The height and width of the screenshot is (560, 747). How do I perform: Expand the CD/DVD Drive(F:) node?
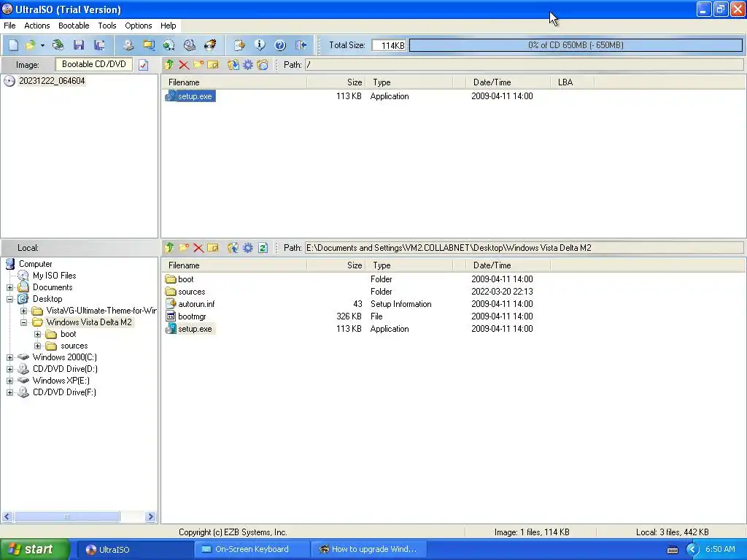point(9,392)
